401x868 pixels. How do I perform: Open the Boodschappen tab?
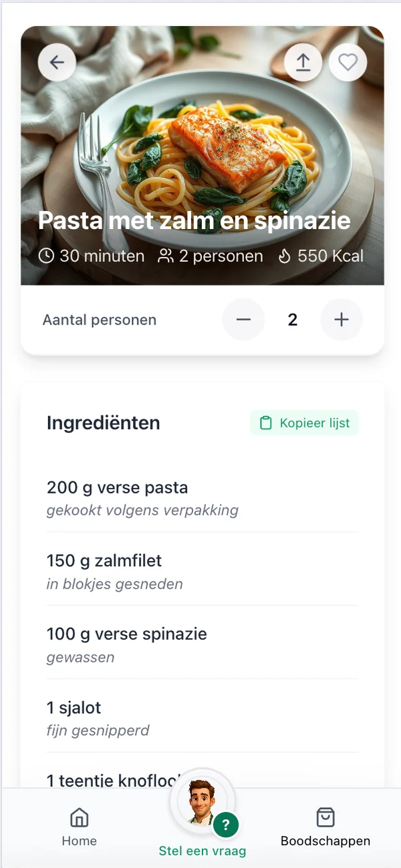click(x=325, y=827)
